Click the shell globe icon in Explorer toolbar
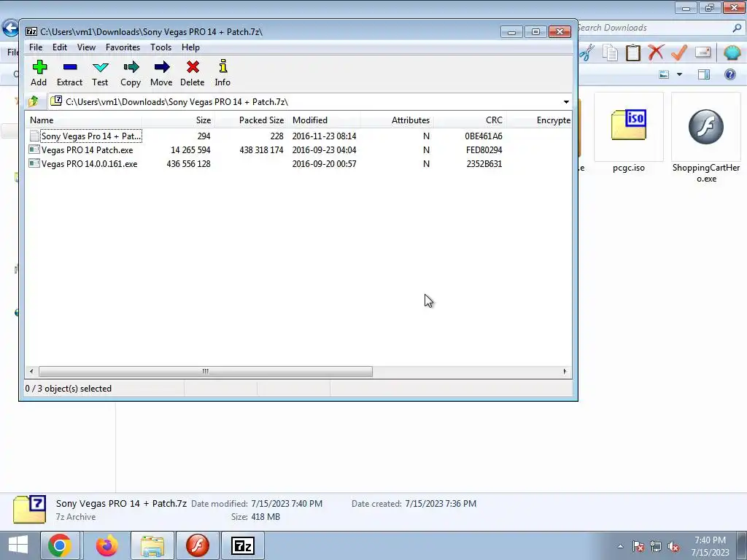Image resolution: width=747 pixels, height=560 pixels. click(732, 52)
